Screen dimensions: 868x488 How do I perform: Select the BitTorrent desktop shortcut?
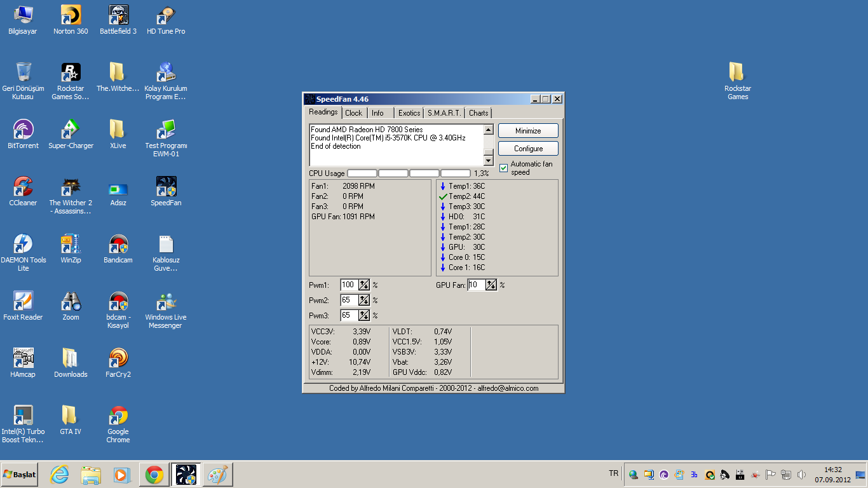[23, 134]
